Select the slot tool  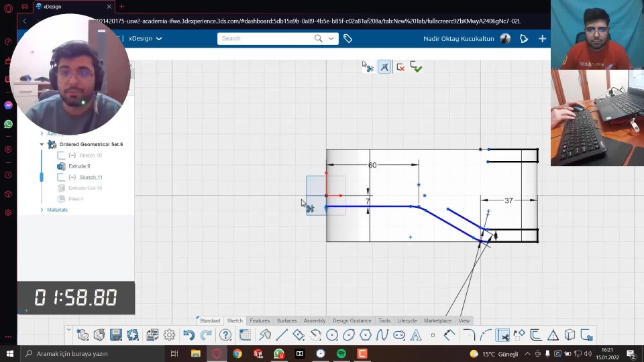pyautogui.click(x=399, y=335)
